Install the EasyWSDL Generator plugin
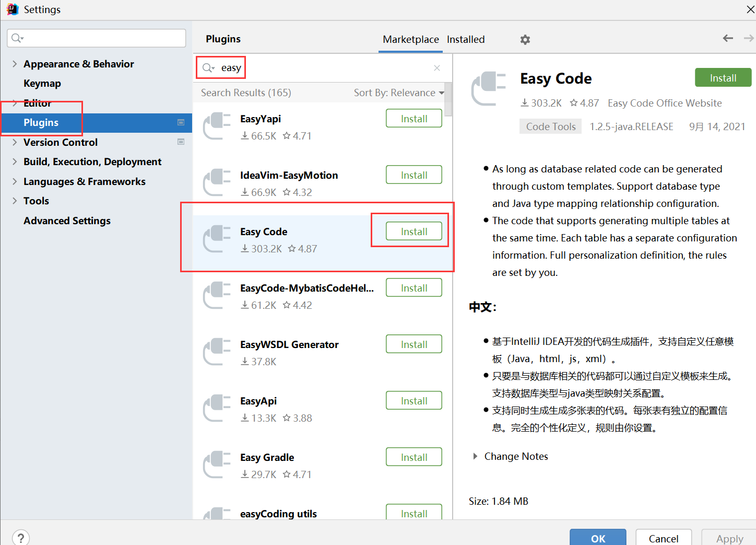This screenshot has width=756, height=545. 414,344
